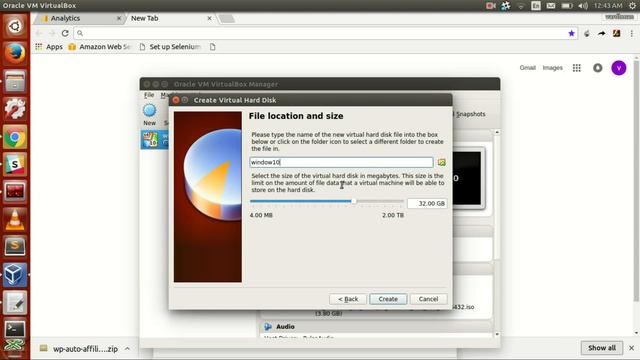Click the folder icon to choose disk location
This screenshot has height=360, width=640.
(442, 162)
